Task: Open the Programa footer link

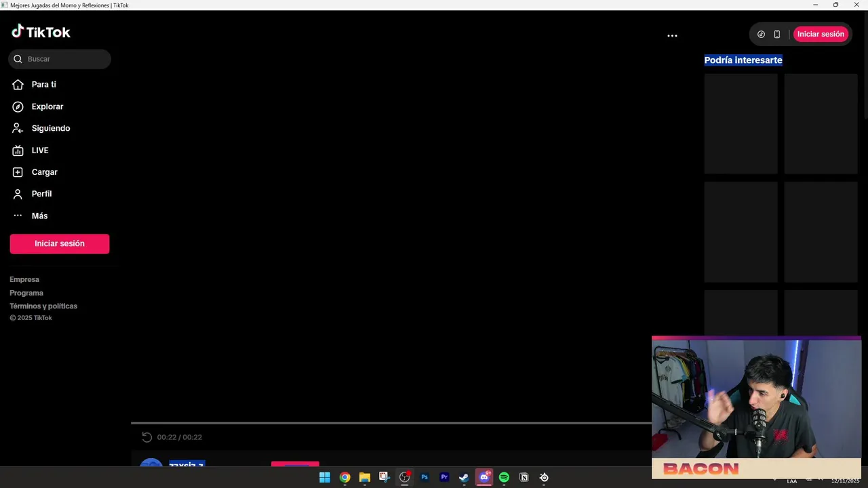Action: pos(26,293)
